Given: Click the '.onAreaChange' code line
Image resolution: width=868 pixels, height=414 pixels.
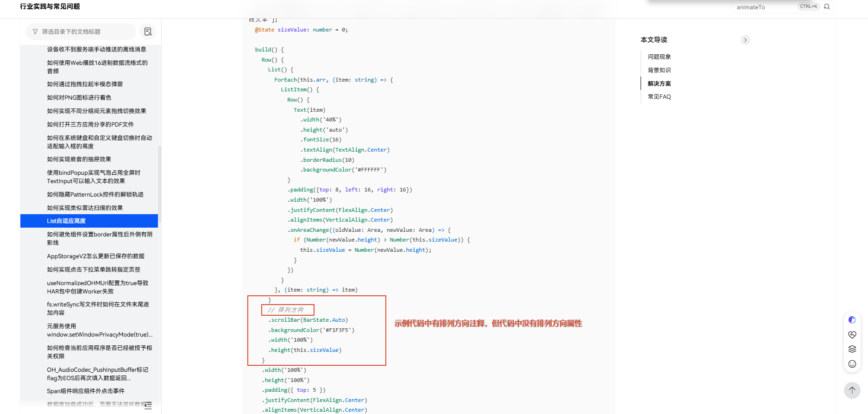Looking at the screenshot, I should [x=369, y=230].
